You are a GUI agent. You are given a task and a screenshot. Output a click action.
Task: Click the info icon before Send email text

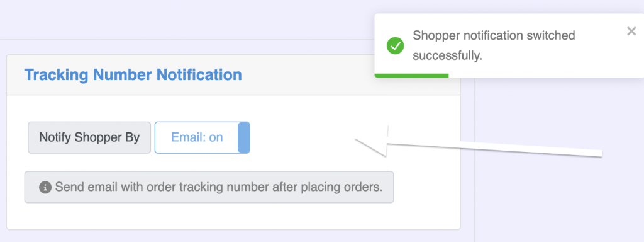45,188
